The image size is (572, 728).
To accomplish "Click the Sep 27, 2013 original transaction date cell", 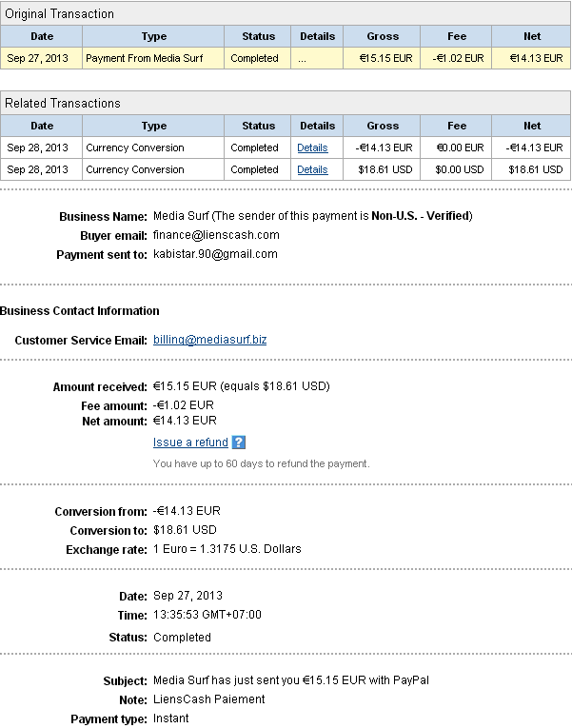I will click(41, 58).
